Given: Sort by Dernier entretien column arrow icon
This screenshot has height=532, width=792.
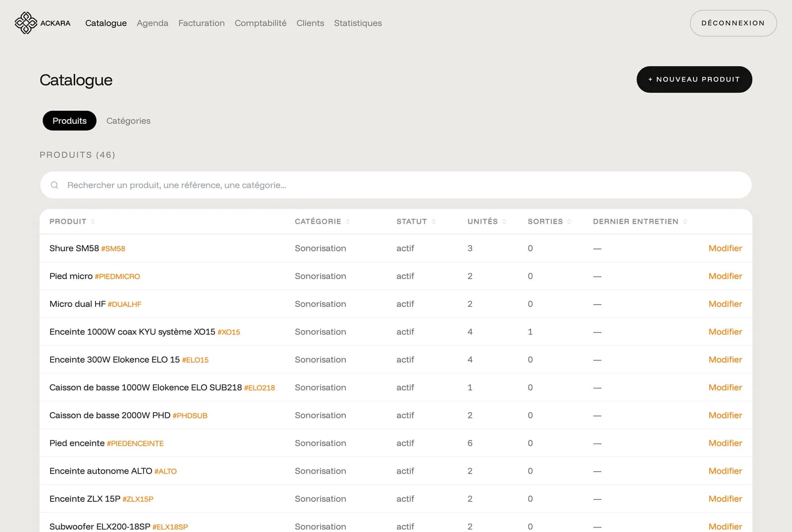Looking at the screenshot, I should [685, 222].
